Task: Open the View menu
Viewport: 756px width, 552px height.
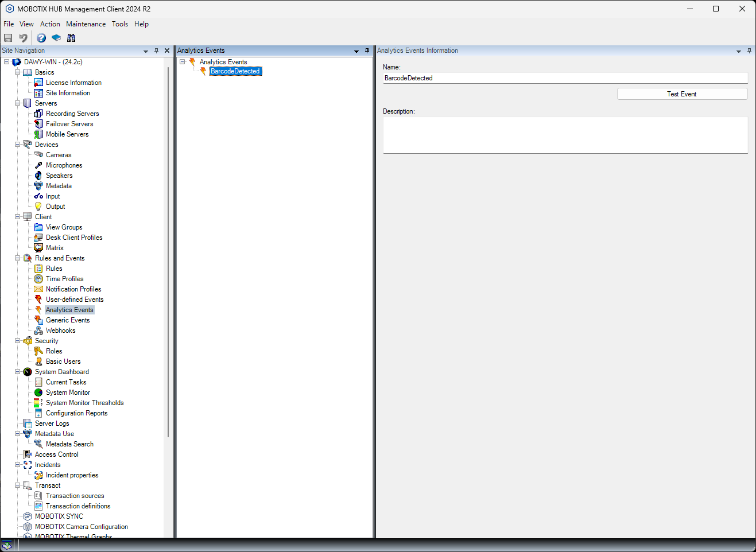Action: point(26,24)
